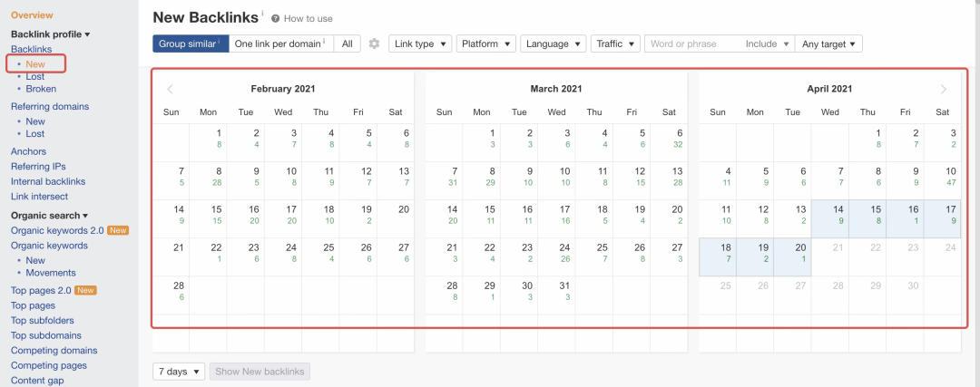
Task: Select April 10 with 47 backlinks
Action: [943, 181]
